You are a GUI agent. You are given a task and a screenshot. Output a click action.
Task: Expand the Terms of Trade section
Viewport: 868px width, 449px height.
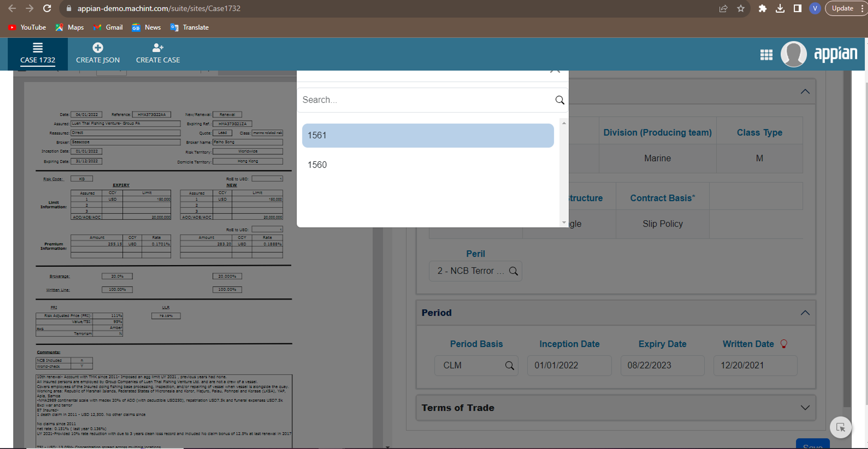click(805, 408)
